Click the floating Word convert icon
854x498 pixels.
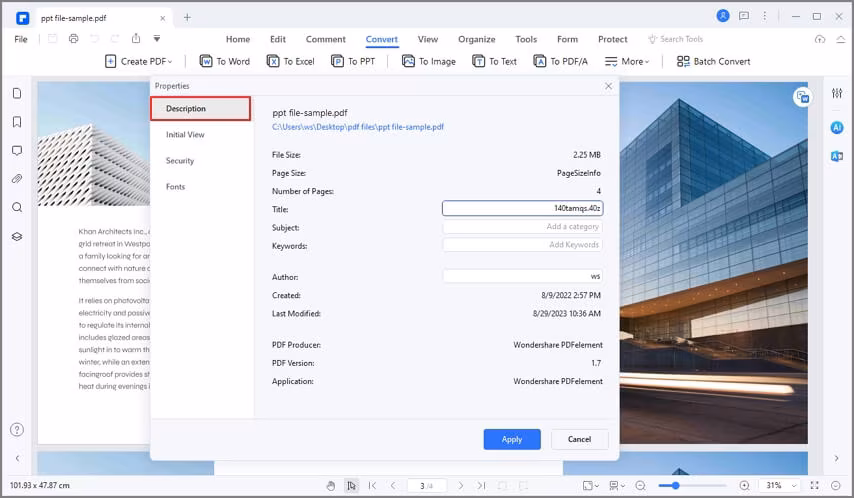(802, 97)
